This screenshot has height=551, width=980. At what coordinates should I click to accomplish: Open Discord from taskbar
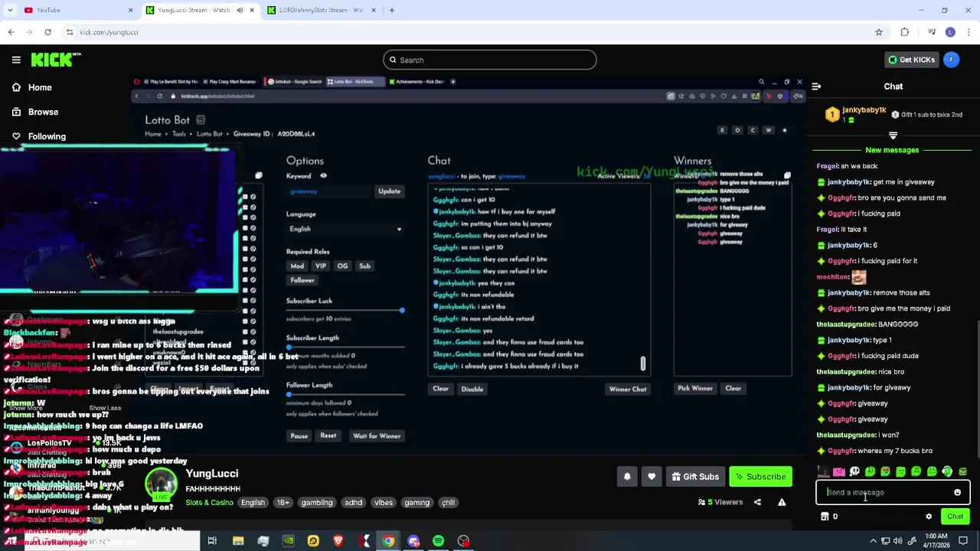pyautogui.click(x=413, y=541)
